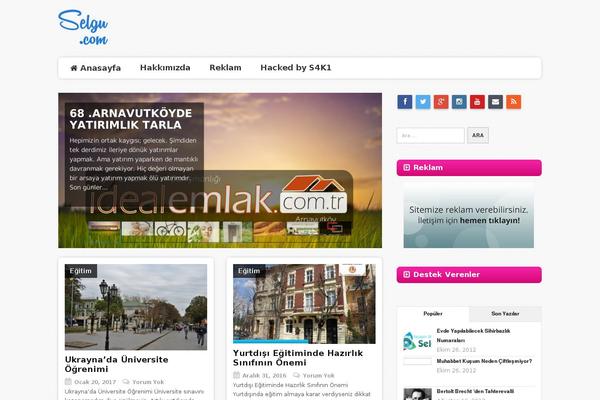600x400 pixels.
Task: Open the Facebook social icon
Action: 404,102
